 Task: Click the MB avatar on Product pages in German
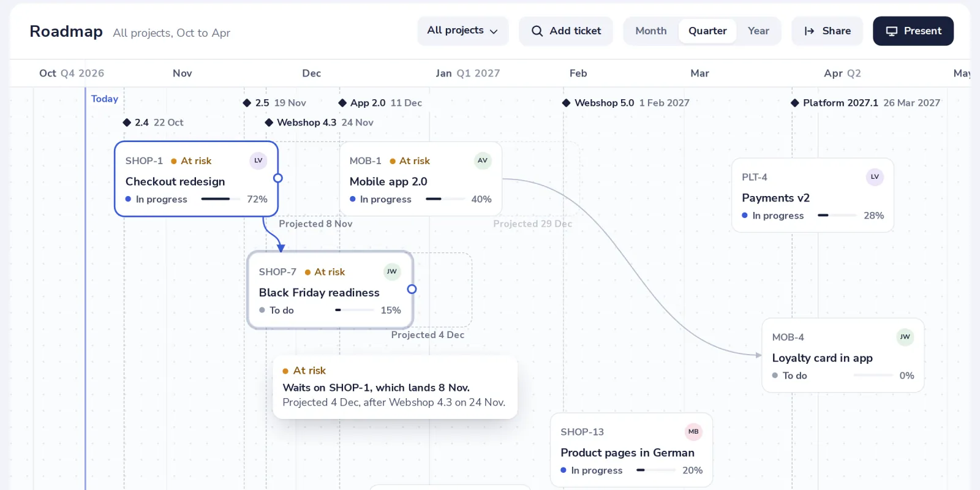click(x=693, y=432)
